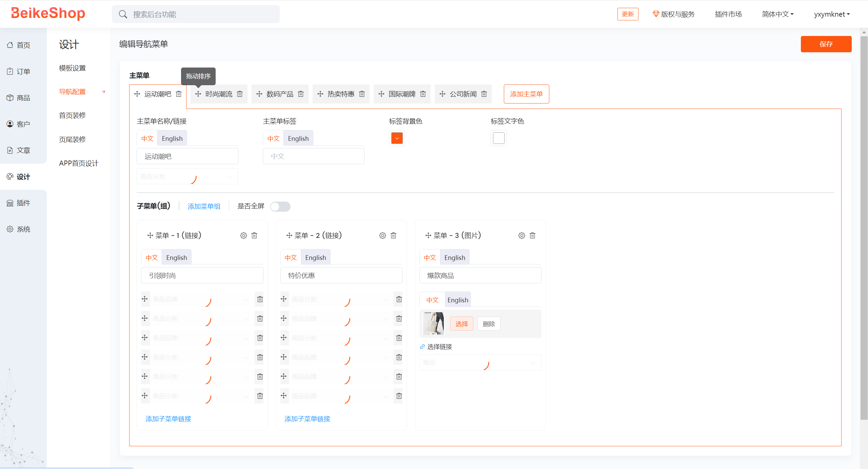This screenshot has height=469, width=868.
Task: Click 选择 button to pick an image
Action: (x=462, y=324)
